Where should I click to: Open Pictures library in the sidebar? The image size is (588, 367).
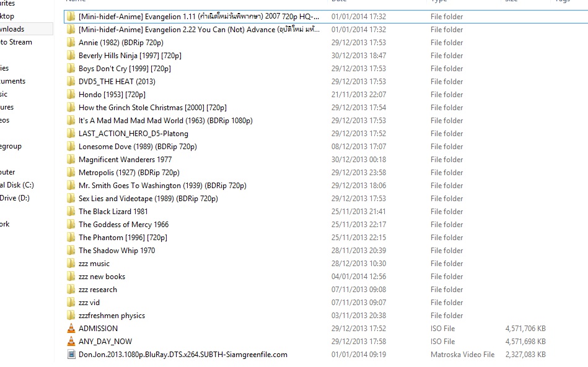[x=7, y=107]
